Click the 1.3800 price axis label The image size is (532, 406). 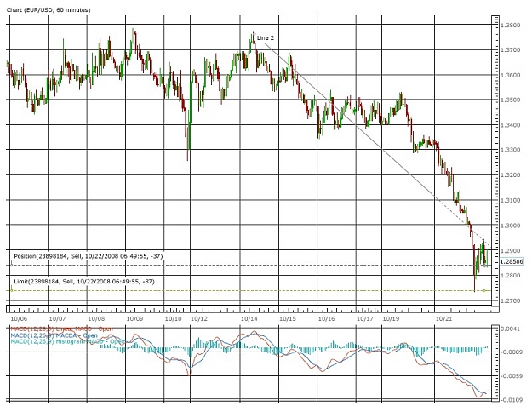point(510,26)
